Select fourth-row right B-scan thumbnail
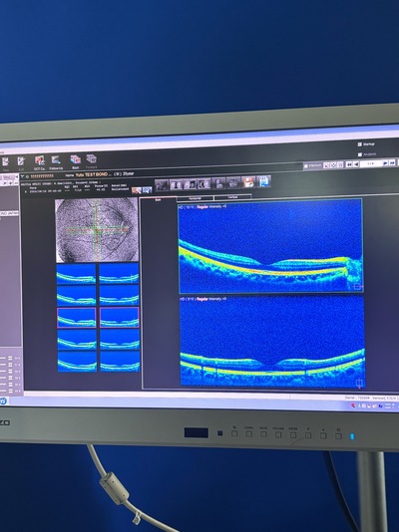This screenshot has height=532, width=399. [120, 340]
